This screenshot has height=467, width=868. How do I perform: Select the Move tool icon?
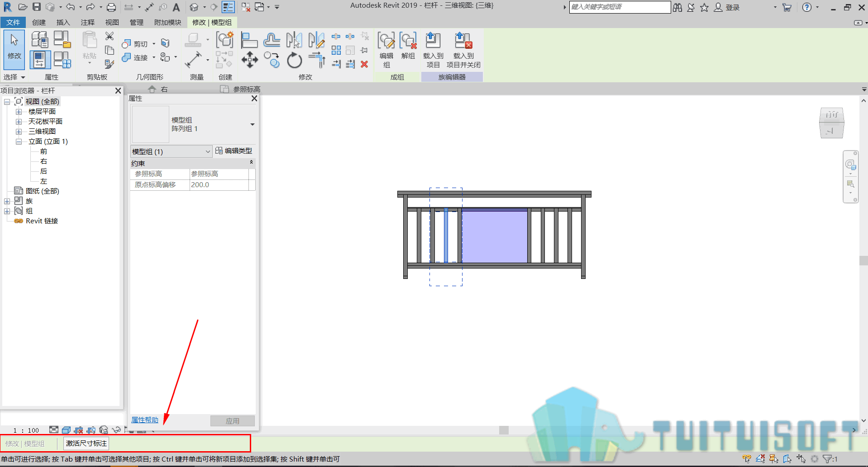tap(250, 60)
